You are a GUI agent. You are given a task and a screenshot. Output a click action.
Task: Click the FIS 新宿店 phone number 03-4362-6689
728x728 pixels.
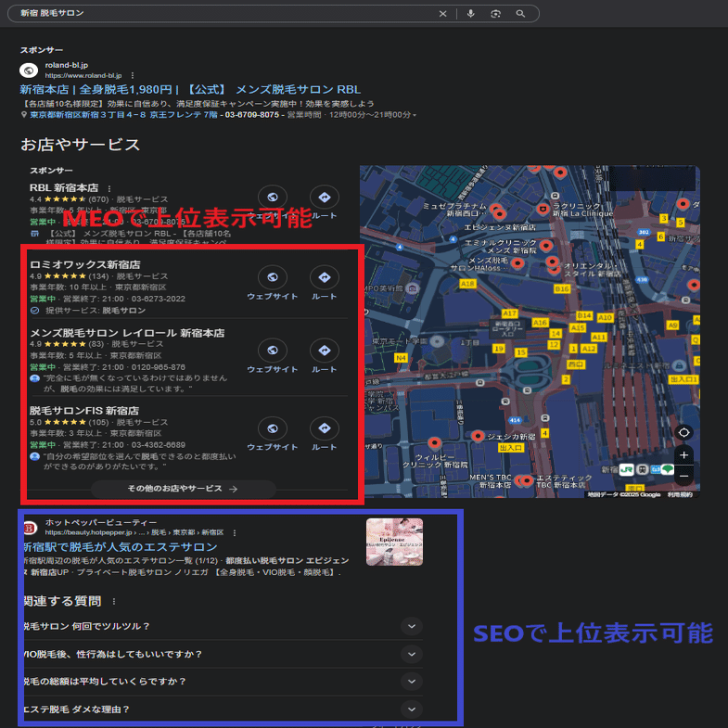(159, 445)
